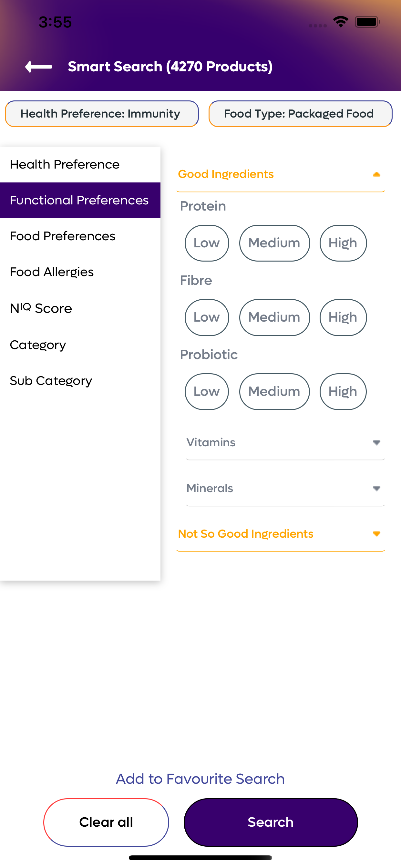Tap the battery status icon
Screen dimensions: 401x868
click(x=367, y=22)
